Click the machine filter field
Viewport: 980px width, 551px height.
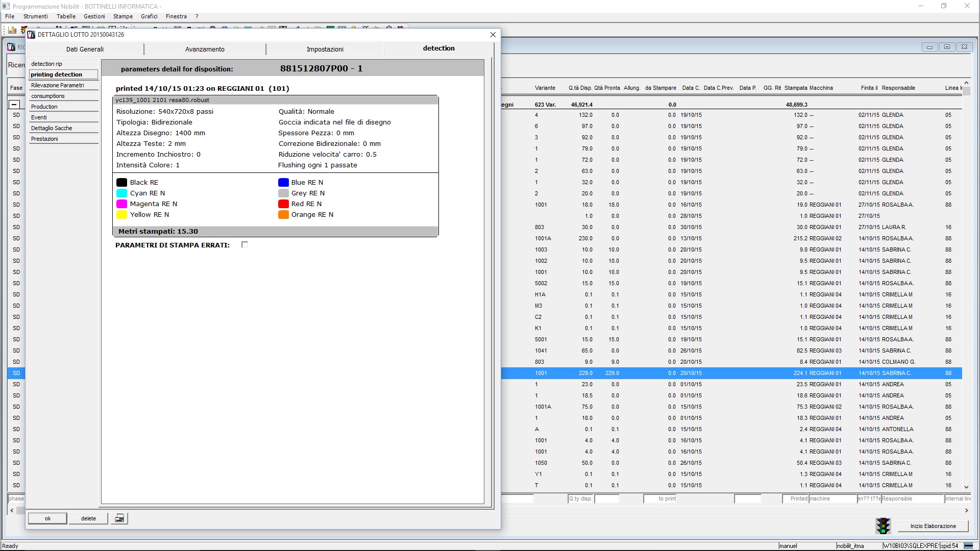click(x=832, y=499)
